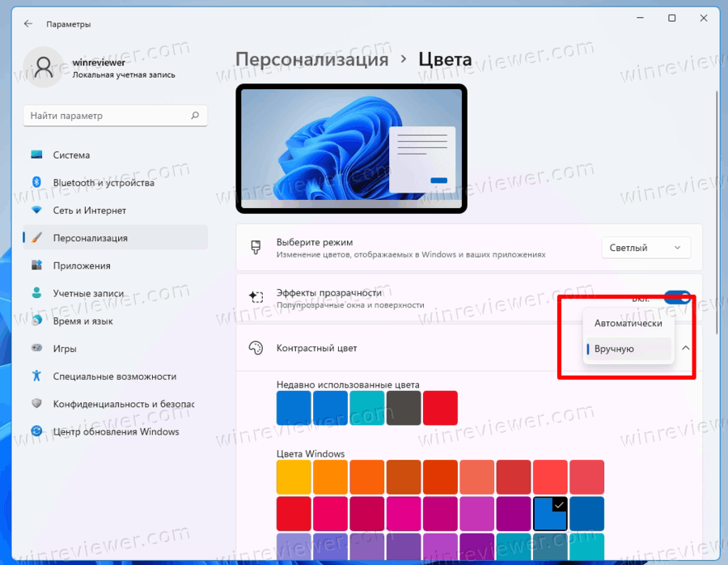Screen dimensions: 728x565
Task: Click the Выберите режим brush icon
Action: (x=256, y=247)
